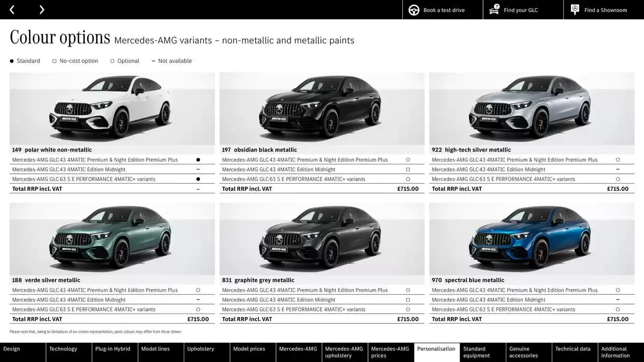Switch to Standard equipment tab
This screenshot has height=362, width=644.
click(477, 352)
